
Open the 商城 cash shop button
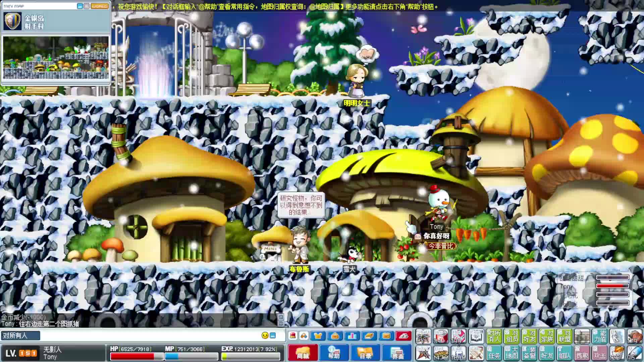click(x=303, y=353)
